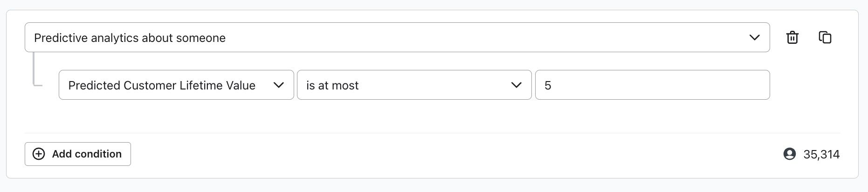Screen dimensions: 868x192
Task: Delete the condition using the trash icon
Action: tap(792, 37)
